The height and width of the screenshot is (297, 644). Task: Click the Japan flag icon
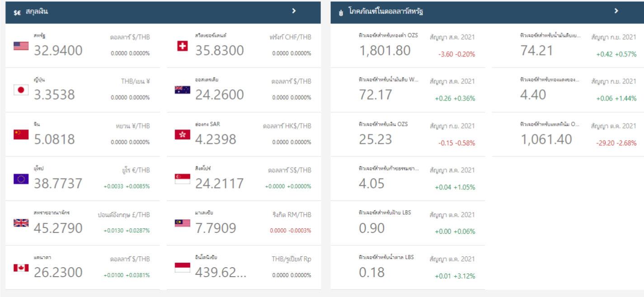(21, 90)
